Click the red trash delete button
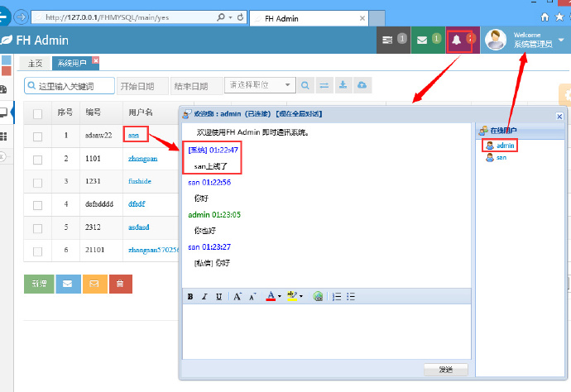The width and height of the screenshot is (571, 392). [121, 284]
